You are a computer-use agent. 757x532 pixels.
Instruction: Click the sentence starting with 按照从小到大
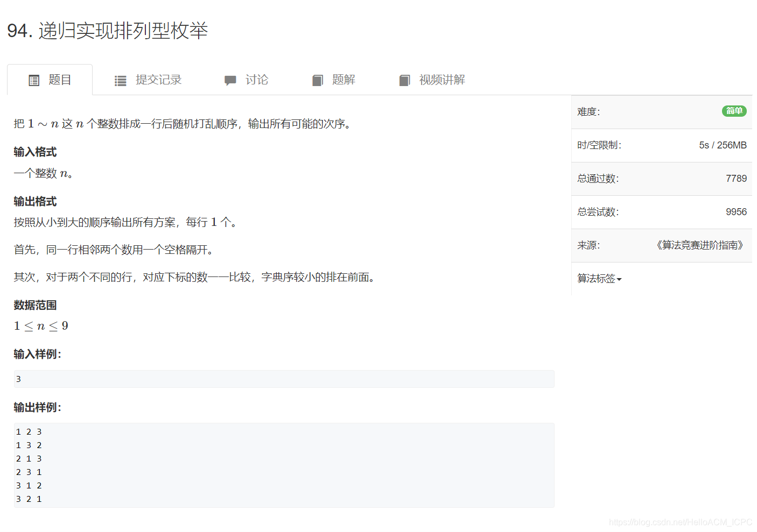[126, 222]
